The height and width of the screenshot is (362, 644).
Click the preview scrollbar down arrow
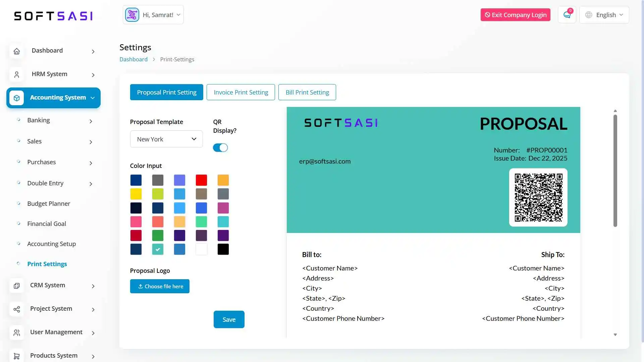click(x=615, y=335)
